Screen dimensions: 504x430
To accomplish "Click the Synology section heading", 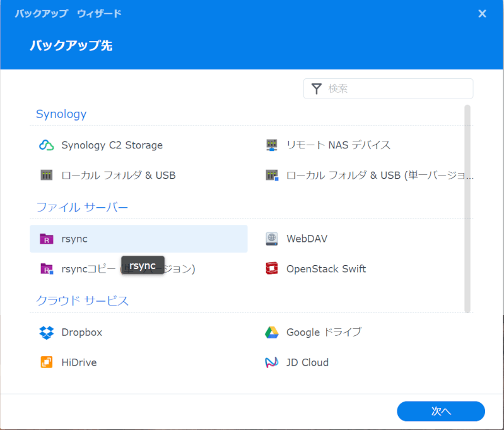I will [x=61, y=114].
